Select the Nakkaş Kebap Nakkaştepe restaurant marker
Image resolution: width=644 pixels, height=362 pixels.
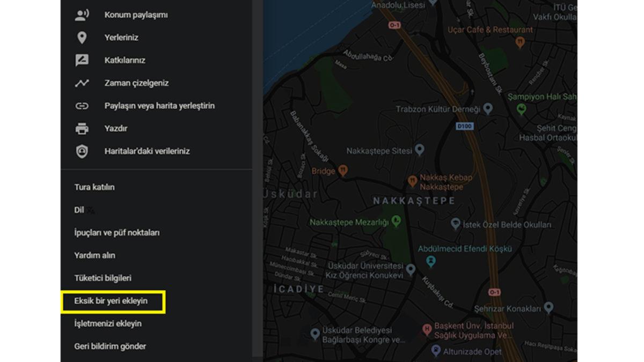pos(413,181)
